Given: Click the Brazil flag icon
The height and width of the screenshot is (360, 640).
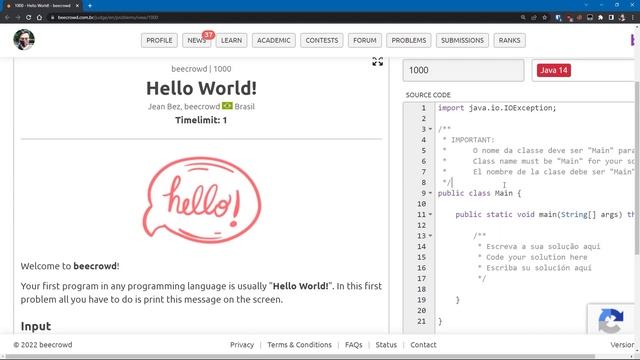Looking at the screenshot, I should tap(227, 106).
